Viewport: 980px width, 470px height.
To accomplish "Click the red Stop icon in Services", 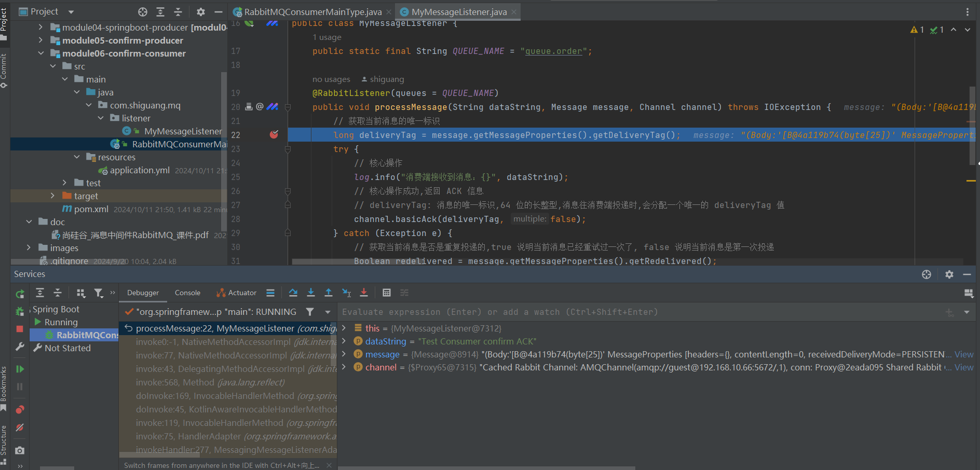I will (x=20, y=329).
